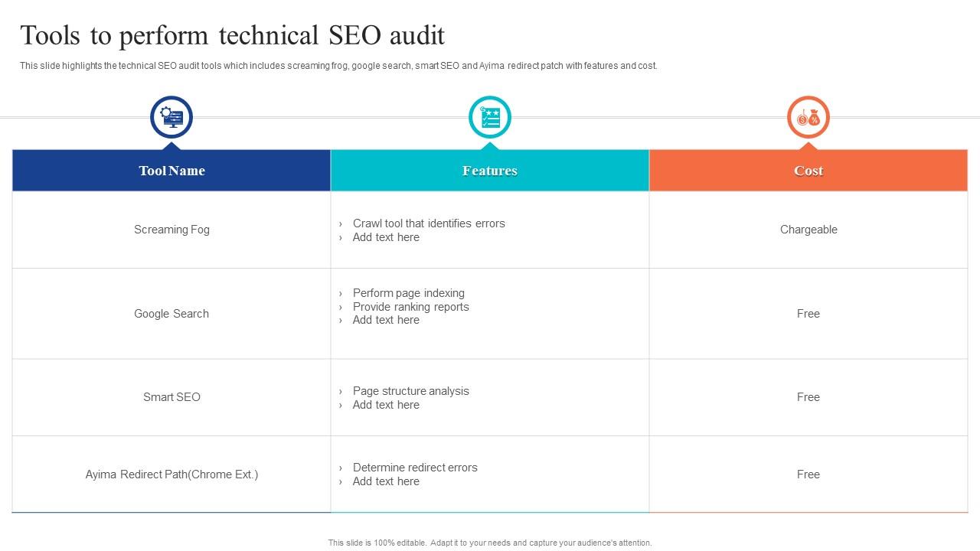The image size is (980, 551).
Task: Select the orange Cost column header
Action: 808,171
